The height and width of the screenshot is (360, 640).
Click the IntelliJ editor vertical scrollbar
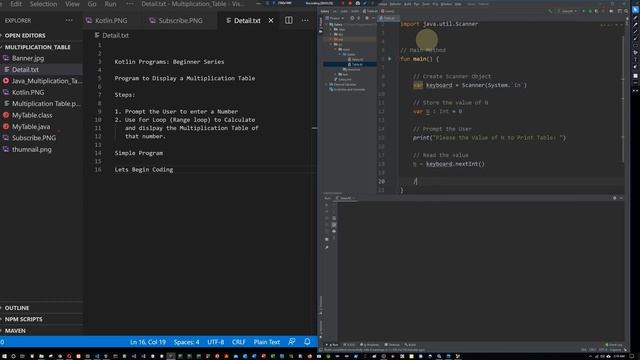click(x=623, y=98)
